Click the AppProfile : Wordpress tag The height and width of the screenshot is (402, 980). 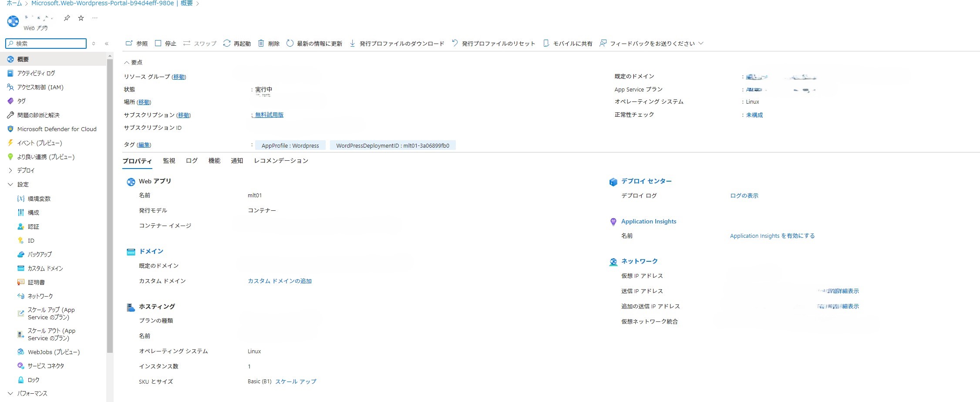point(290,145)
